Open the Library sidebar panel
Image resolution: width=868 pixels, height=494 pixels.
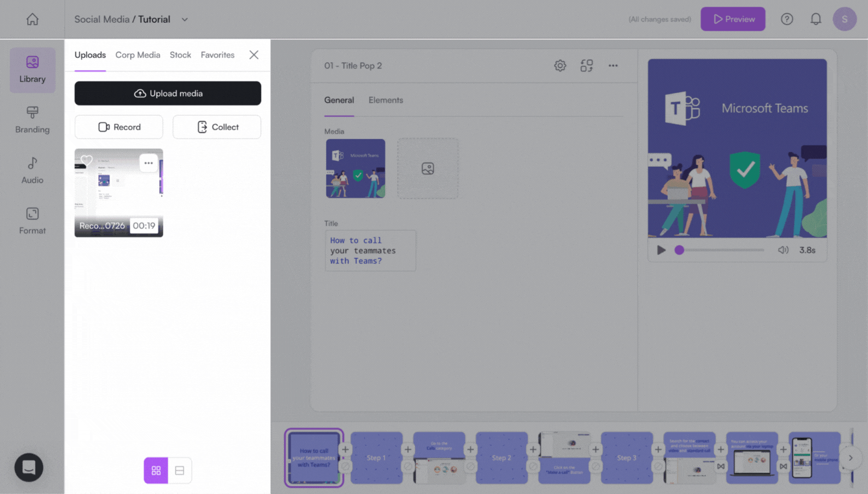pyautogui.click(x=33, y=70)
